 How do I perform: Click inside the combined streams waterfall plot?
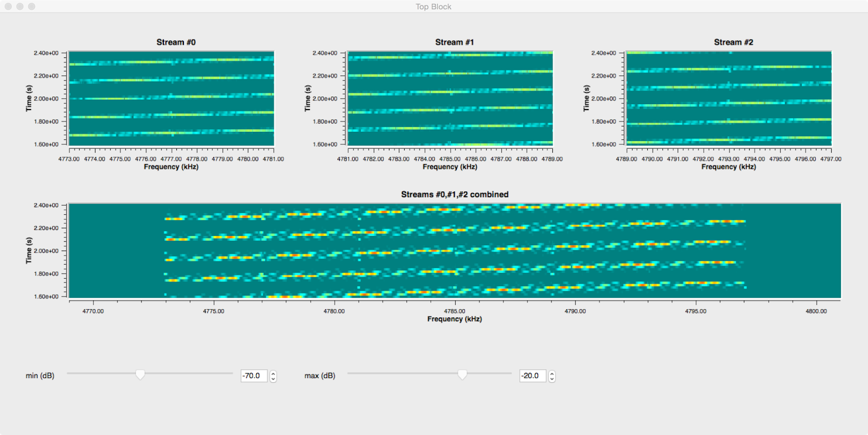point(455,251)
